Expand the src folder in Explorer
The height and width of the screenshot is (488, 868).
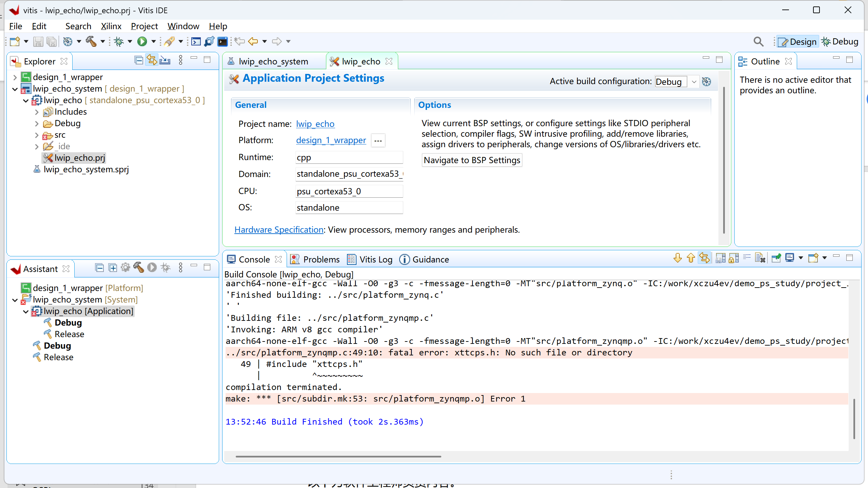[x=37, y=135]
